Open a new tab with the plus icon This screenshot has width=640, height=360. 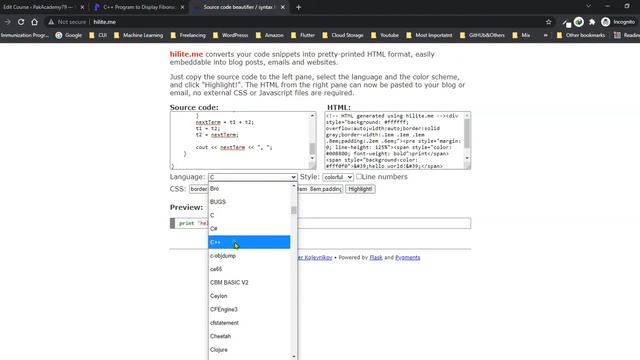(298, 7)
